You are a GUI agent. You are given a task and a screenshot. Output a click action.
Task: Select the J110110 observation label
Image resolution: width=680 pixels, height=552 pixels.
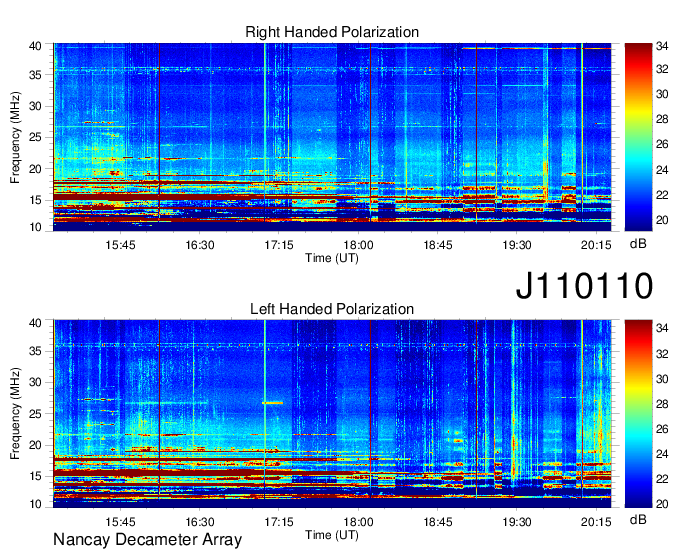584,286
